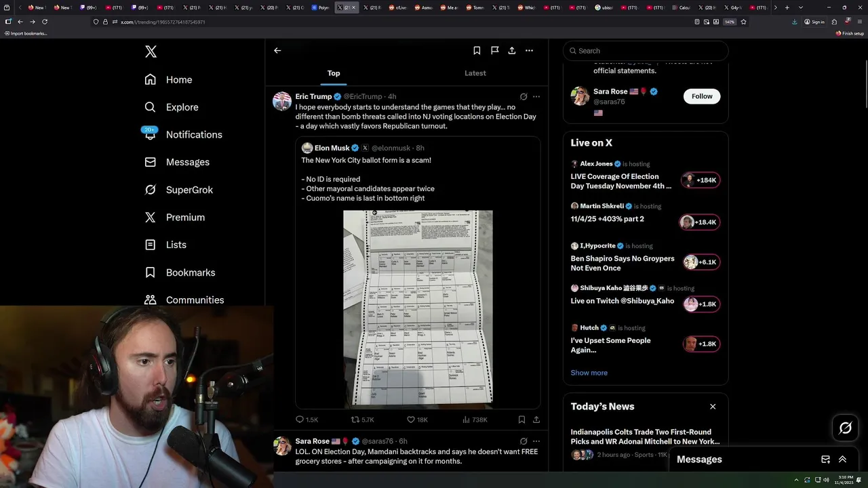The width and height of the screenshot is (868, 488).
Task: Open Bookmarks in the sidebar
Action: pyautogui.click(x=180, y=272)
